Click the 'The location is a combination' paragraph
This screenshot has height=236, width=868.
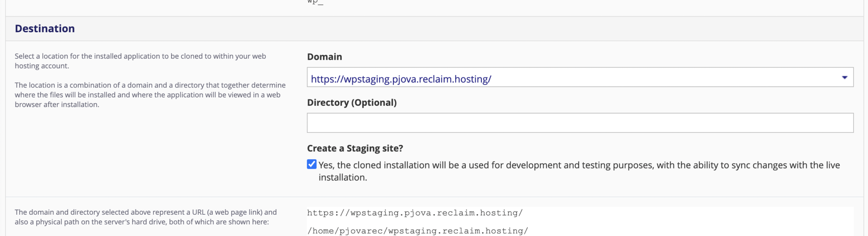pos(150,95)
